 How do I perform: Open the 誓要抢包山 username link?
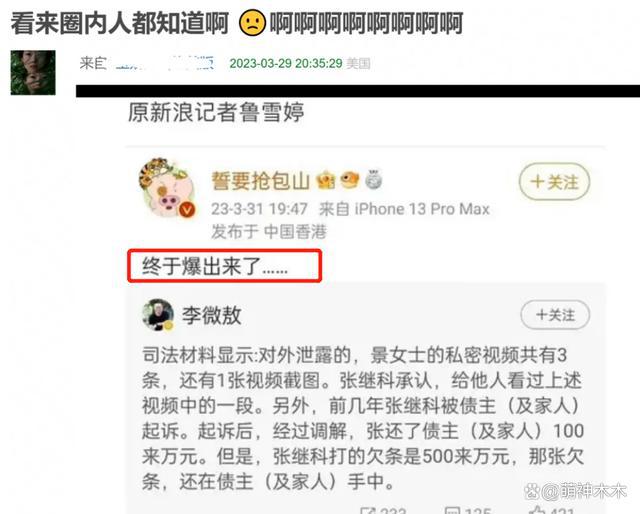pos(261,180)
